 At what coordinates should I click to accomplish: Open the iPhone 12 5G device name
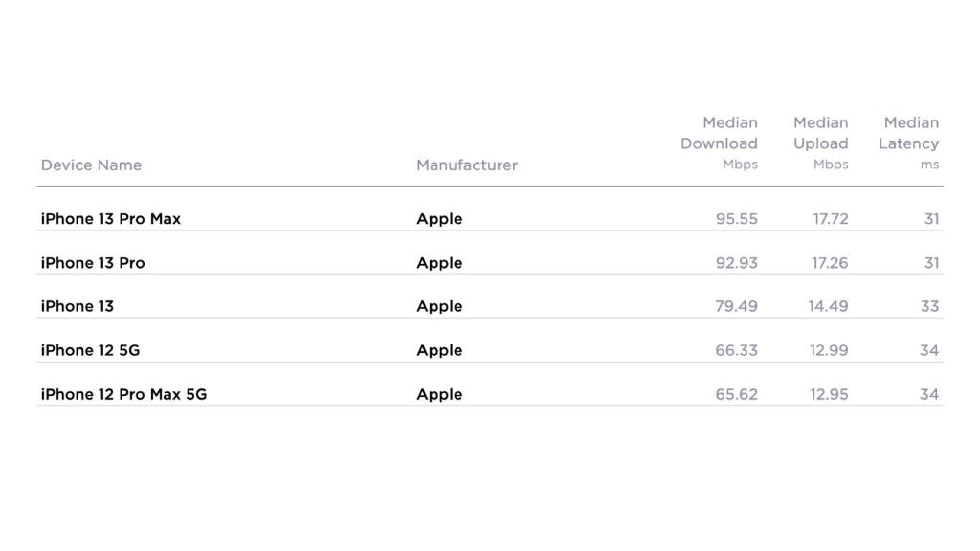(x=90, y=350)
